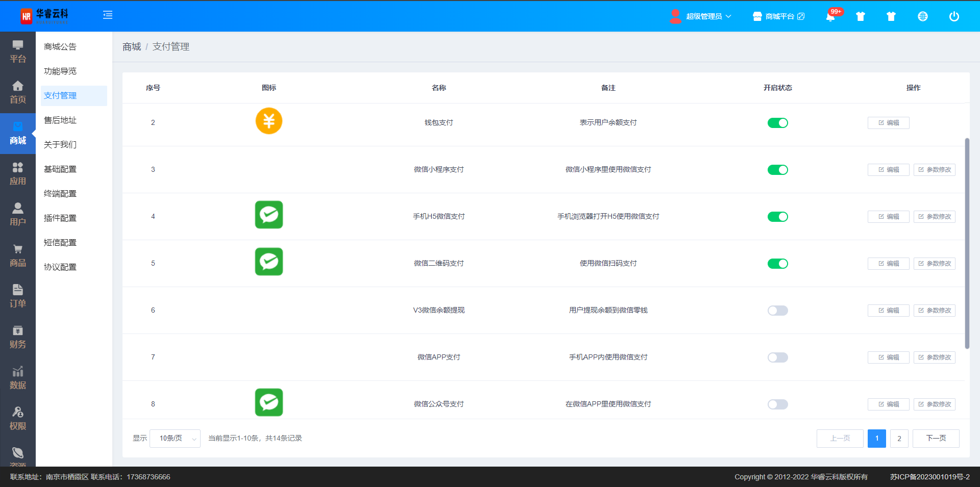Click 编辑 button for 钱包支付 row
The image size is (980, 487).
888,123
